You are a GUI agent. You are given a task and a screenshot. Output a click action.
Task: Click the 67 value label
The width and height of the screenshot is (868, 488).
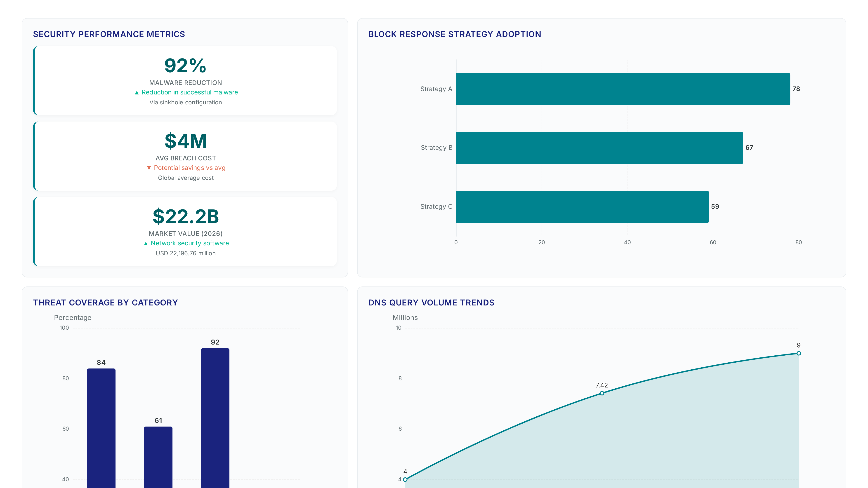(x=749, y=148)
